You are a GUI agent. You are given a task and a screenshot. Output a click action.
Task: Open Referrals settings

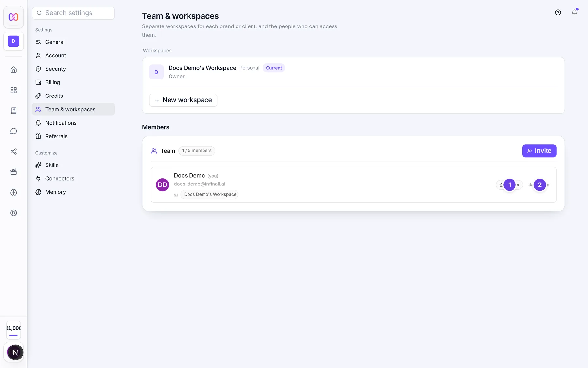(x=73, y=136)
